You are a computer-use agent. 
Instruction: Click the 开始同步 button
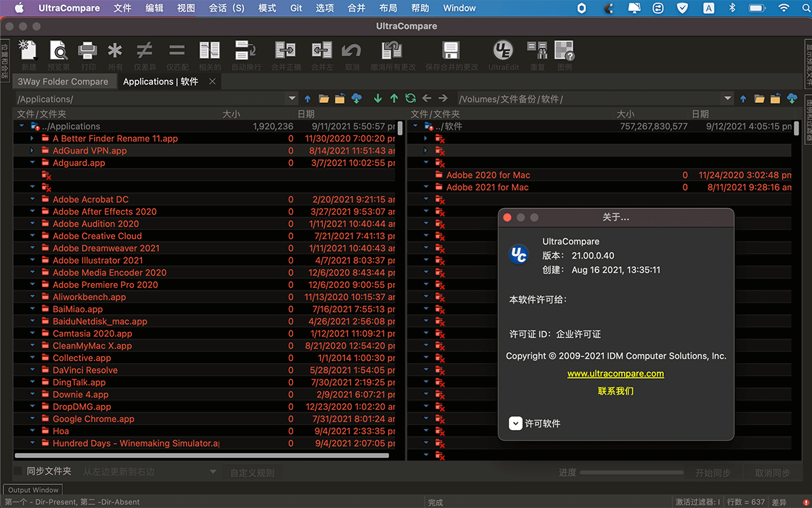(x=713, y=473)
